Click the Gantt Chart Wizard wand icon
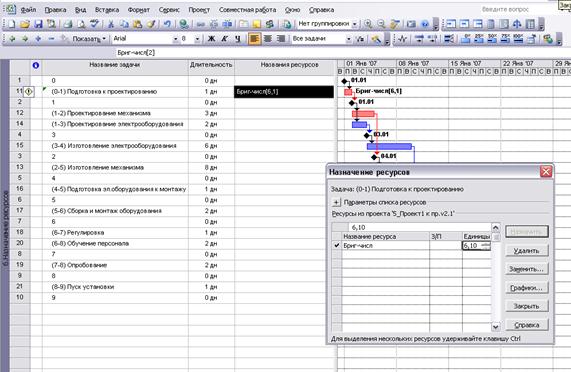The height and width of the screenshot is (372, 571). [376, 39]
